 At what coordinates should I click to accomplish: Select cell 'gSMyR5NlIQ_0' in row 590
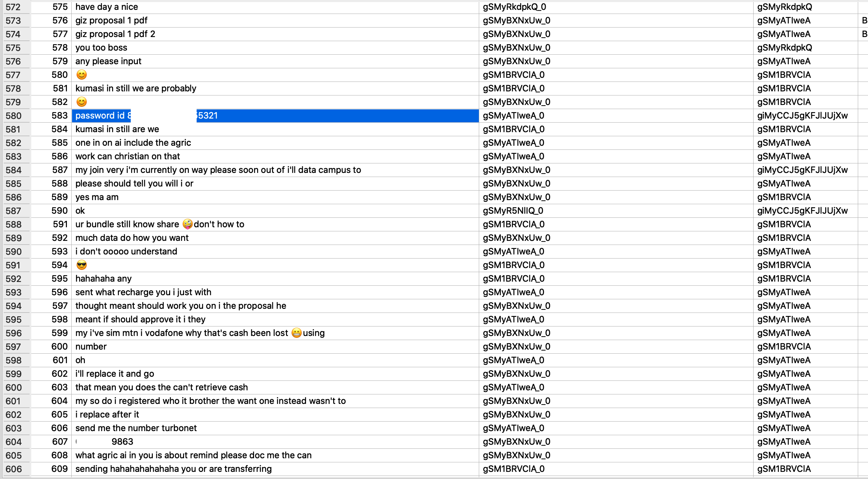point(616,211)
